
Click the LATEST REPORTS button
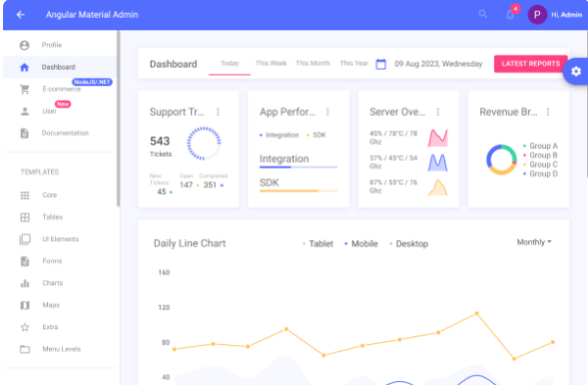click(531, 64)
